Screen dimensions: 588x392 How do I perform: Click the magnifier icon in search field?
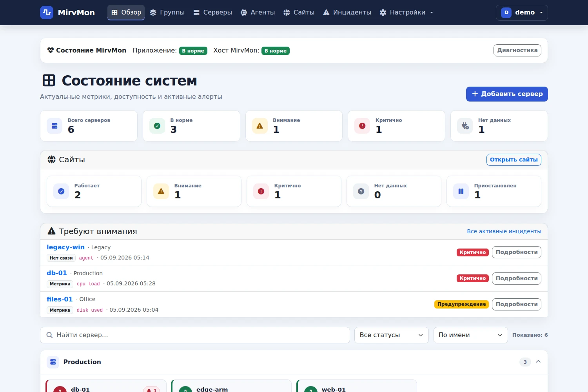click(x=50, y=335)
